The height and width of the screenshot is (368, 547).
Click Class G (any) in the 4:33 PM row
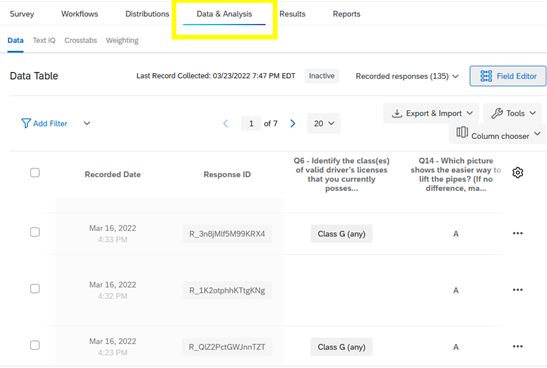(x=342, y=234)
